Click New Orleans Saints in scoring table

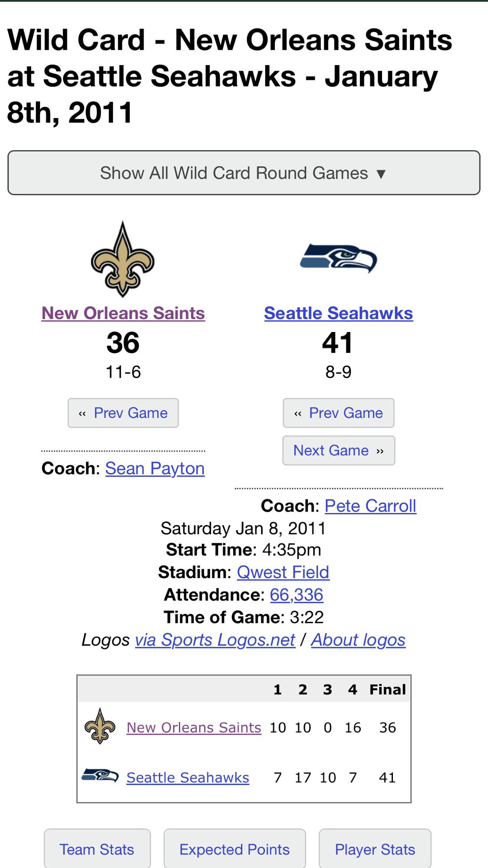(194, 727)
